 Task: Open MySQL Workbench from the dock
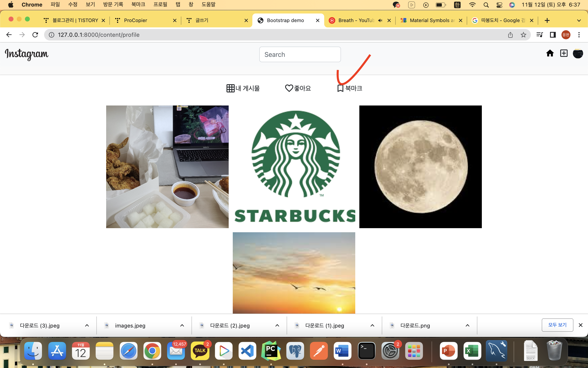pos(496,351)
